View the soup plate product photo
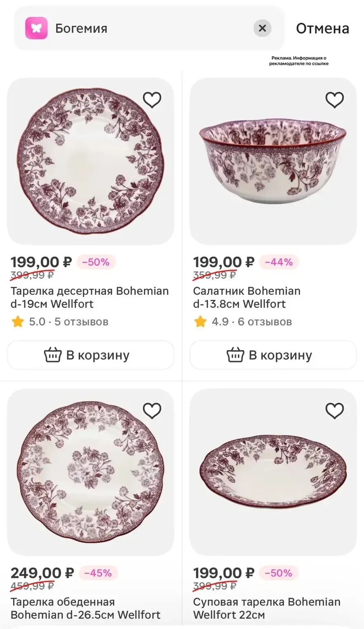Viewport: 364px width, 629px height. 273,472
